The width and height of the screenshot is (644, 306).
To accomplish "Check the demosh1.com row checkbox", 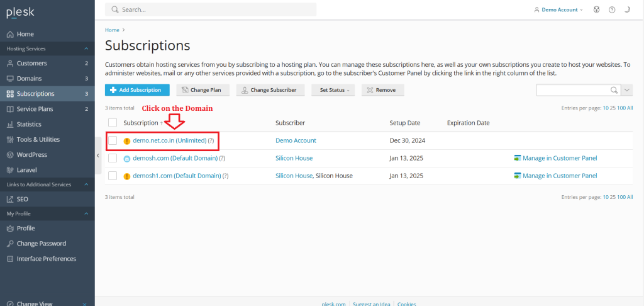I will [113, 176].
